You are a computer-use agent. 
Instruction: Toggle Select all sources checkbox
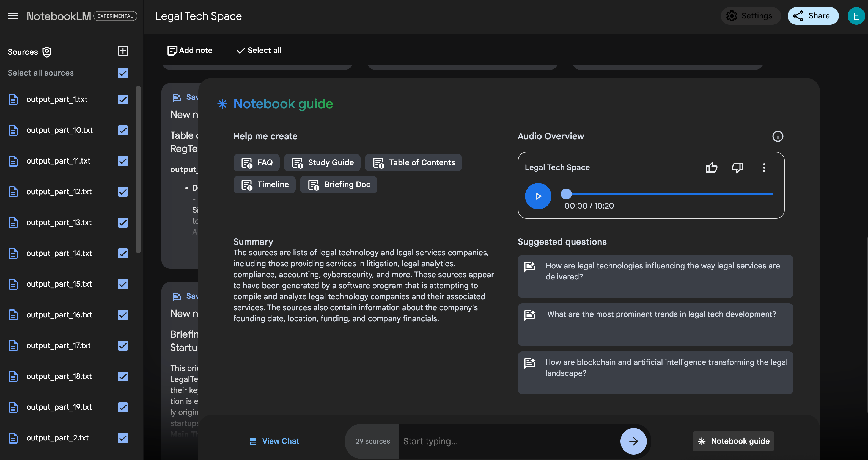click(x=123, y=73)
